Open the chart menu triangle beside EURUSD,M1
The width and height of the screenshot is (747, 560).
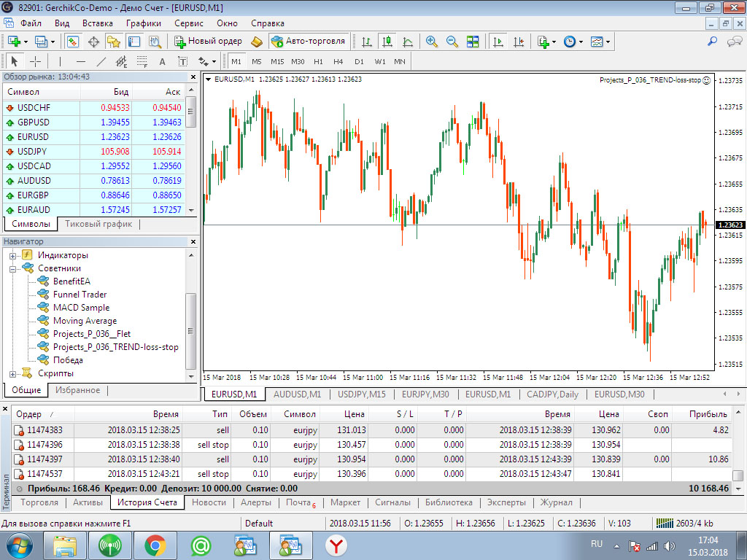(208, 79)
